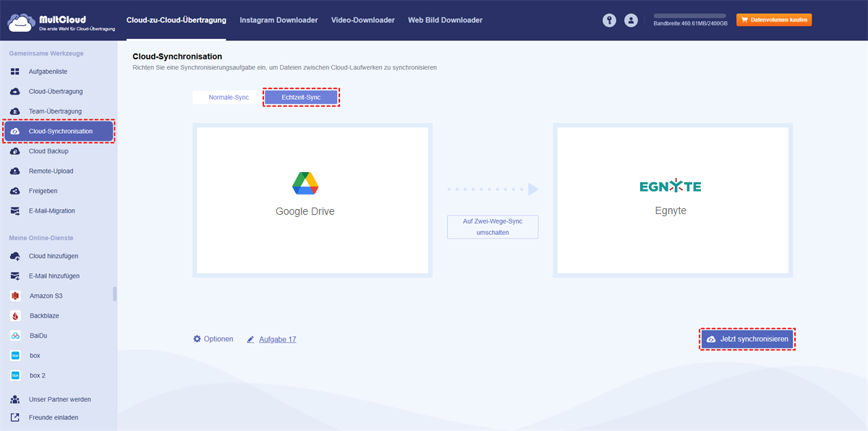Image resolution: width=868 pixels, height=431 pixels.
Task: Click the Freigeben share icon
Action: coord(15,191)
